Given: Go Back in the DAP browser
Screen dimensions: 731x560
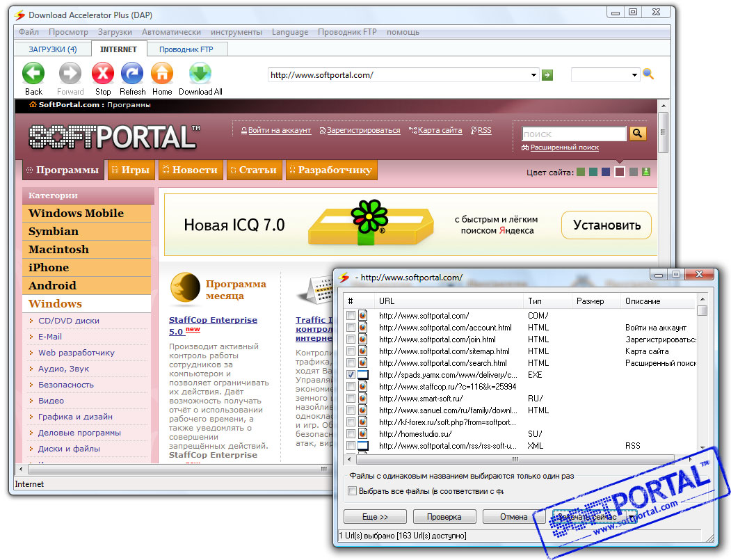Looking at the screenshot, I should pyautogui.click(x=33, y=74).
